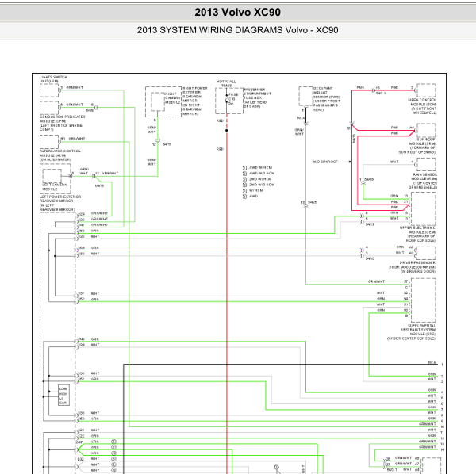The image size is (476, 474).
Task: Click the 54/15 connector label
Action: pyautogui.click(x=369, y=179)
